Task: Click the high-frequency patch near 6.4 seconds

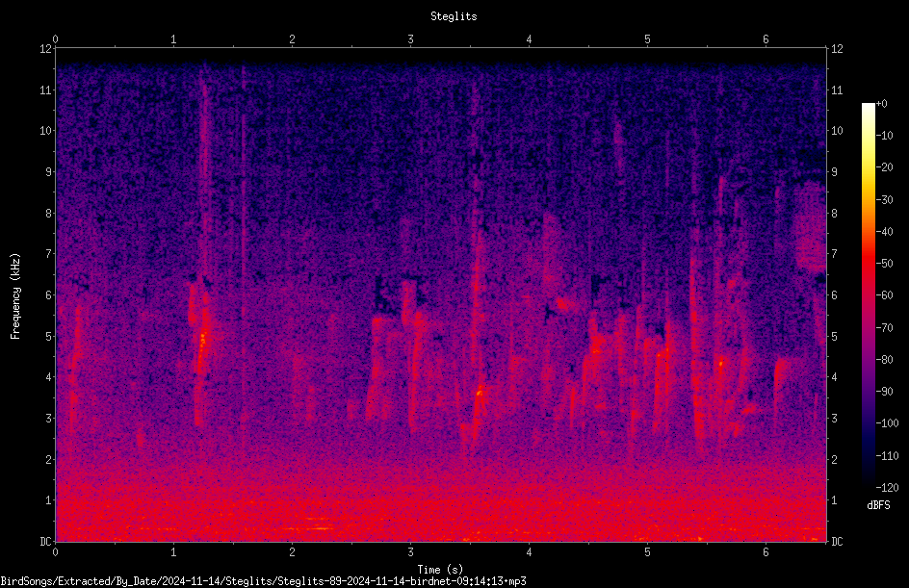Action: (810, 226)
